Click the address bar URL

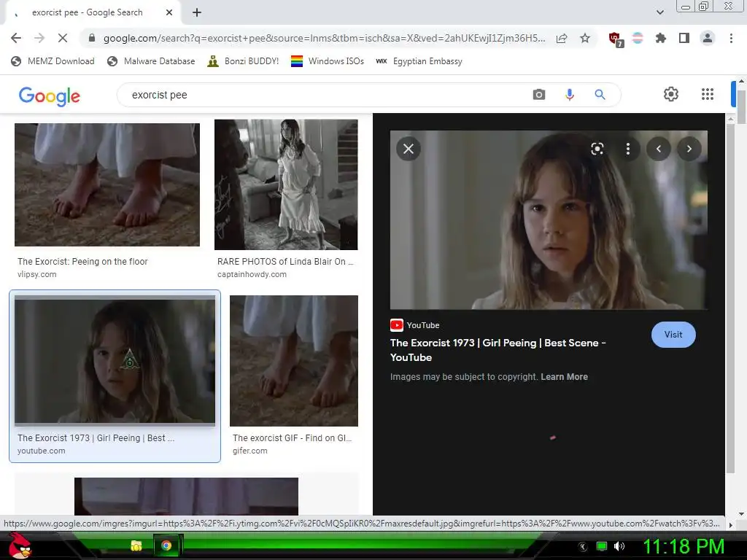tap(324, 38)
